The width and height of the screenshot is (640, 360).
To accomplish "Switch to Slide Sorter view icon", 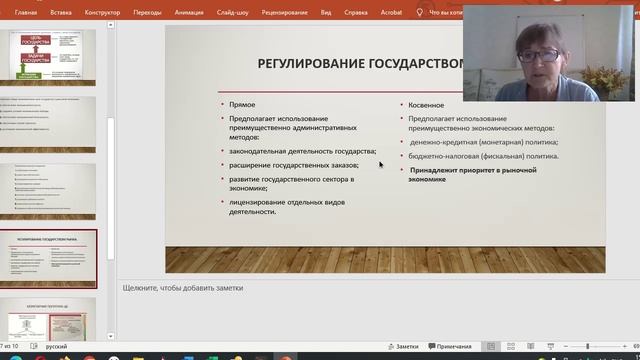I will pos(511,347).
